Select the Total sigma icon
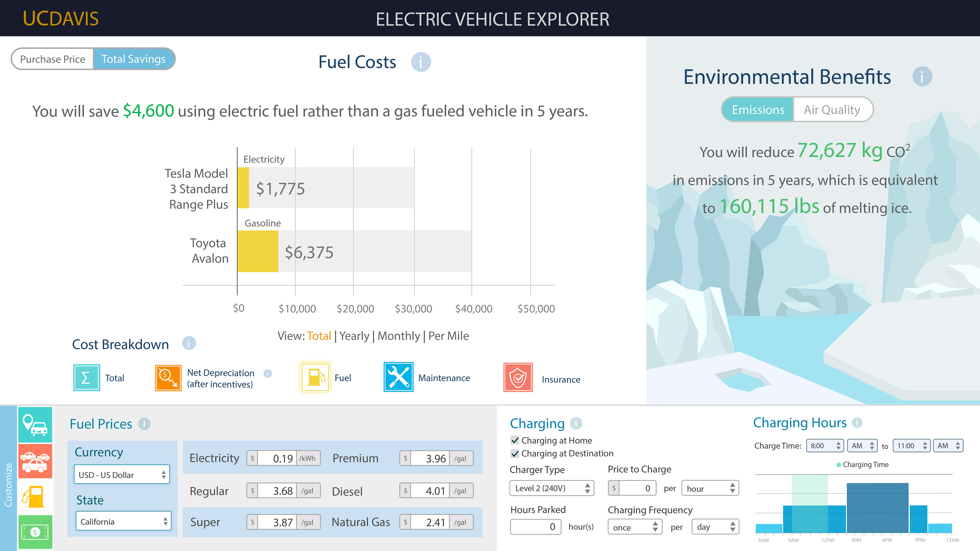 (x=86, y=377)
